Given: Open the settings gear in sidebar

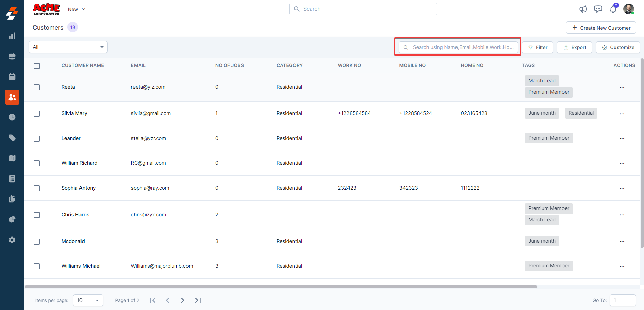Looking at the screenshot, I should point(12,240).
